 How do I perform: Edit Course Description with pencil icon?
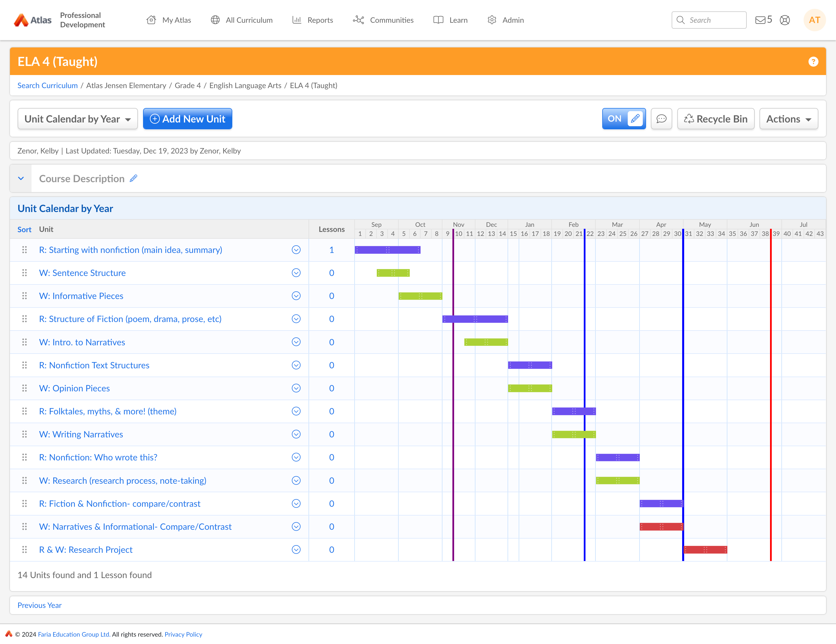133,178
